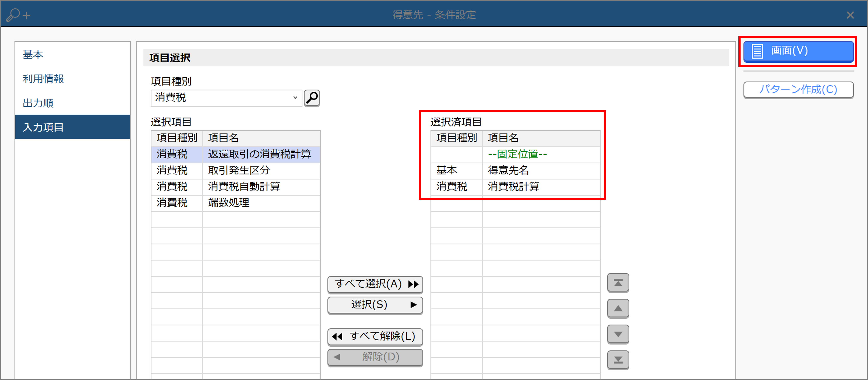Switch to 利用情報 section

point(72,79)
